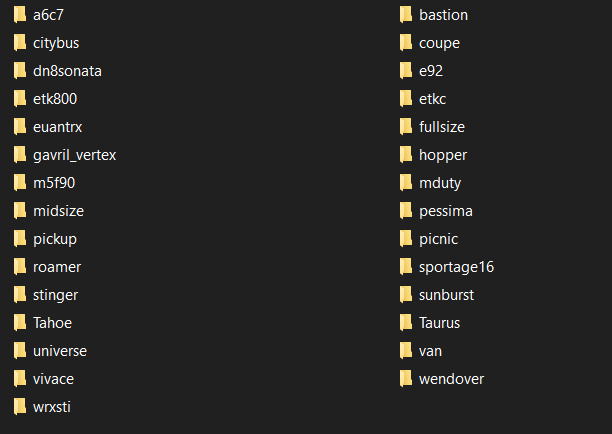Select the sportage16 folder icon
This screenshot has width=612, height=434.
click(x=406, y=267)
